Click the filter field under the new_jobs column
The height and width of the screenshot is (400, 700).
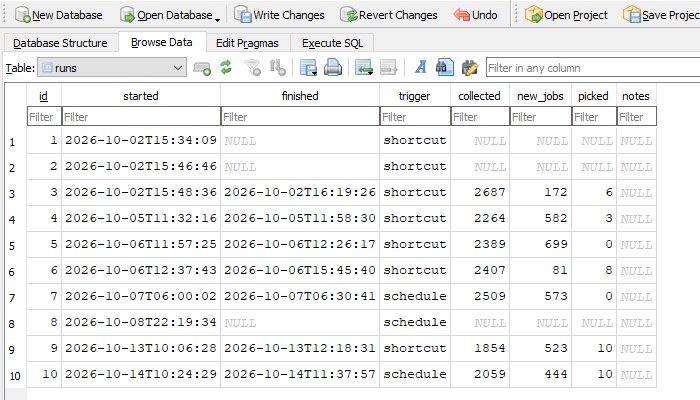click(x=541, y=117)
